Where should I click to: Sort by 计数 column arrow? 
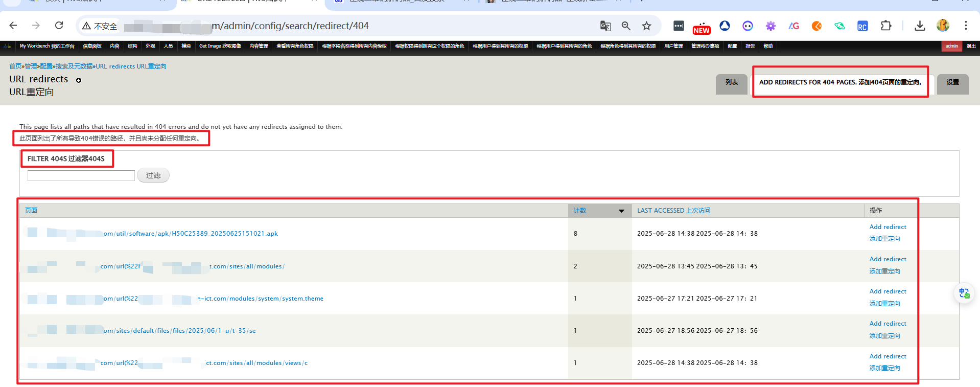pos(621,211)
